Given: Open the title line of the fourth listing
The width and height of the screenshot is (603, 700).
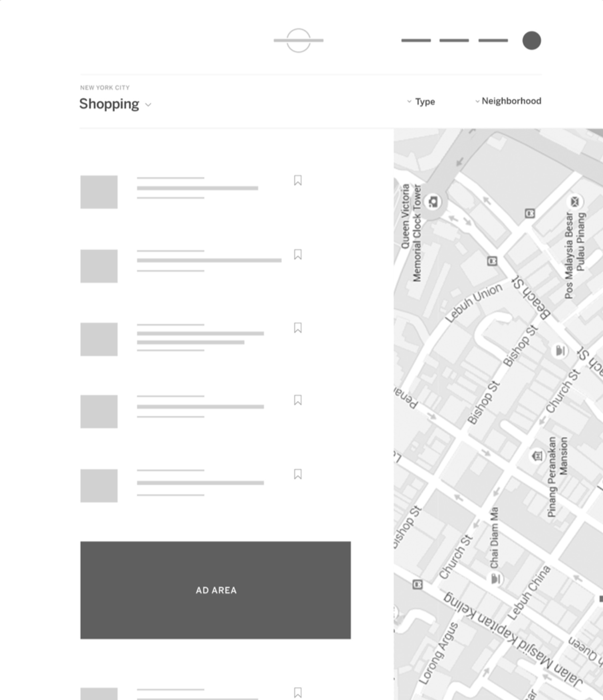Looking at the screenshot, I should pyautogui.click(x=200, y=407).
